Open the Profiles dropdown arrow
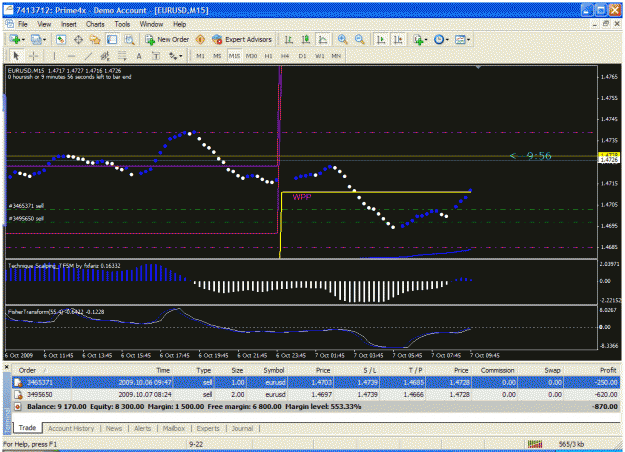This screenshot has width=625, height=452. (44, 39)
